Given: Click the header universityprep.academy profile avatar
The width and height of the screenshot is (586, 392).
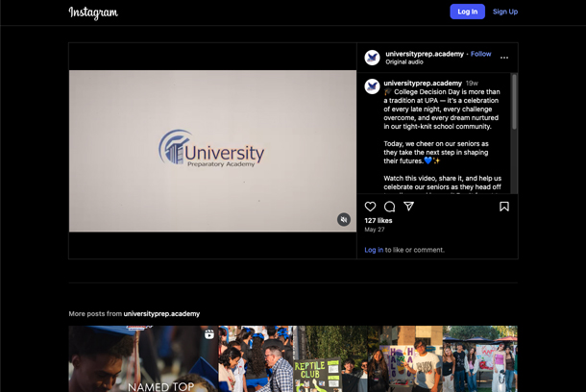Looking at the screenshot, I should pos(372,58).
